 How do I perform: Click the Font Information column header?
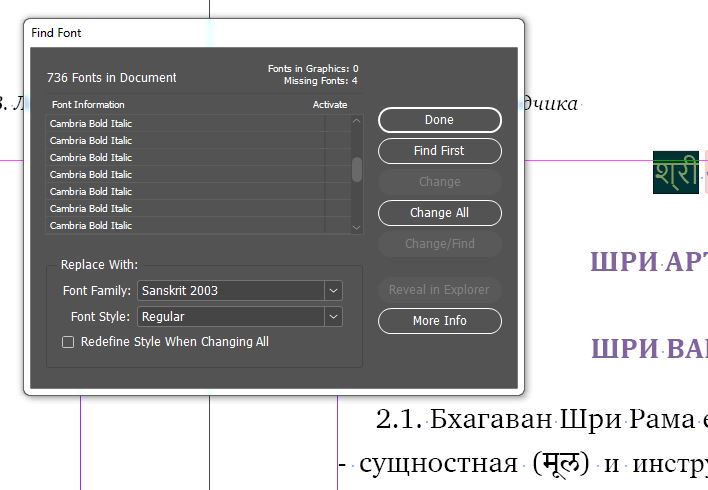coord(88,105)
